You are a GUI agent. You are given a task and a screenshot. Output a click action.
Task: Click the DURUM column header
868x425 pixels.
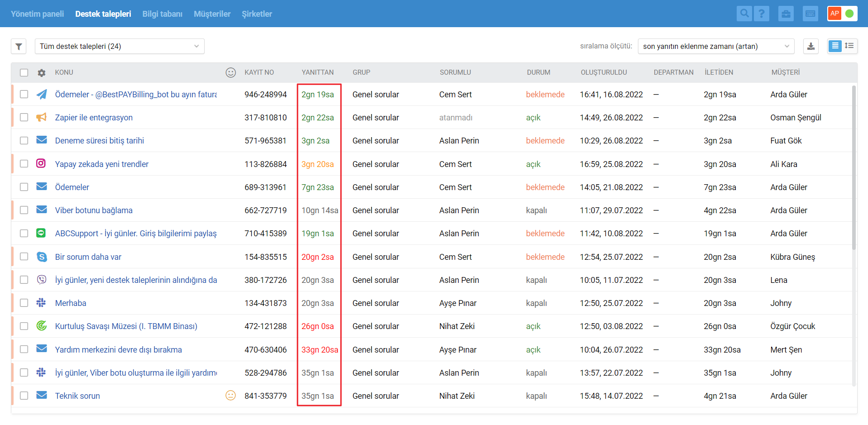[x=539, y=72]
